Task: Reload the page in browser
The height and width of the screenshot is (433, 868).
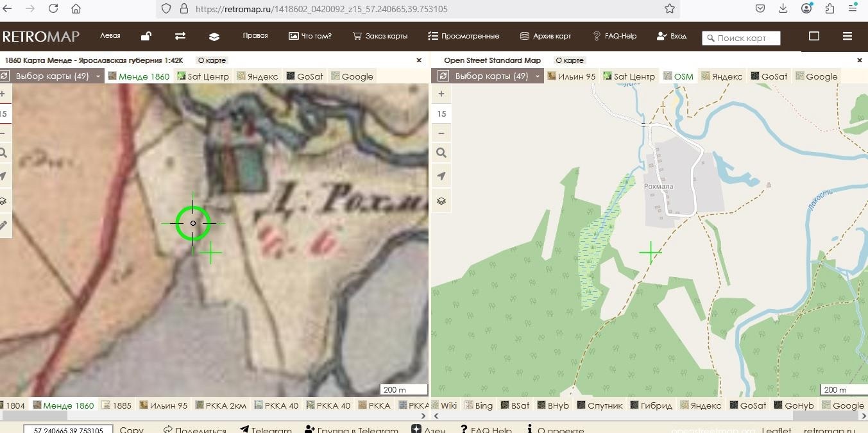Action: coord(53,9)
